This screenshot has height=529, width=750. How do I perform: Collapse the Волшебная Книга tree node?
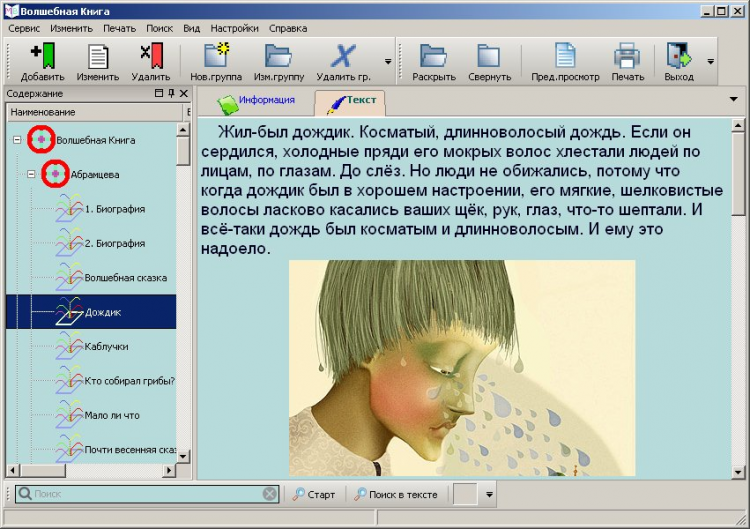click(x=17, y=140)
